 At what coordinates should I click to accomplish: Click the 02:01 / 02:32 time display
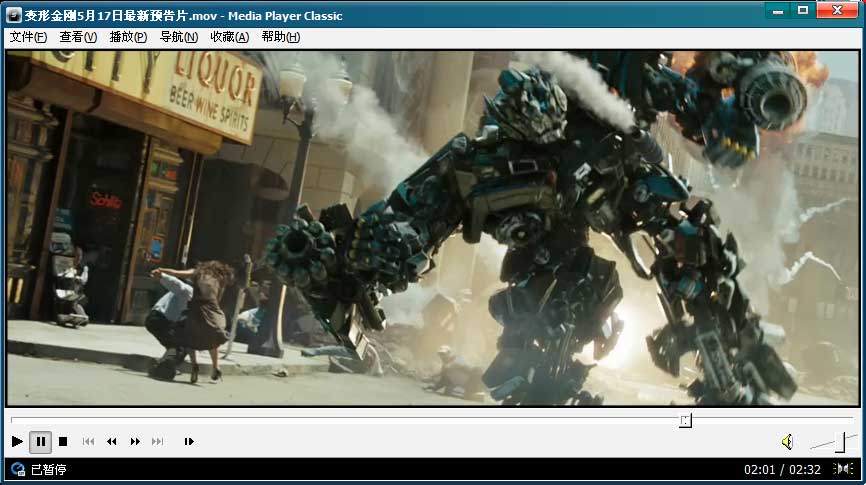(x=782, y=470)
